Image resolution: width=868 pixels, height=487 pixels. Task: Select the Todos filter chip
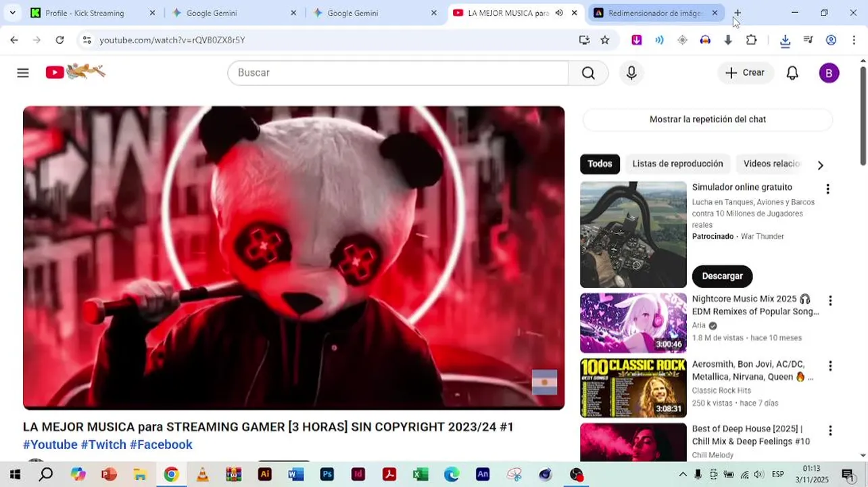click(x=600, y=164)
